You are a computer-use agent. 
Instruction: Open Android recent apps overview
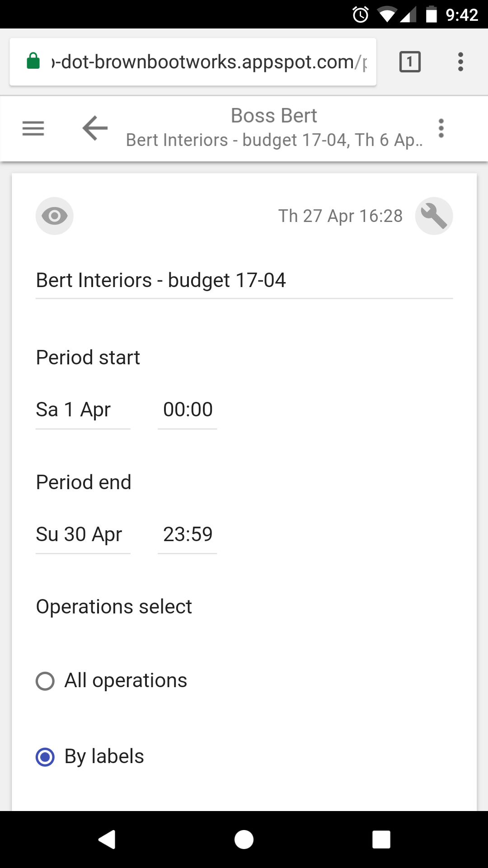tap(381, 840)
